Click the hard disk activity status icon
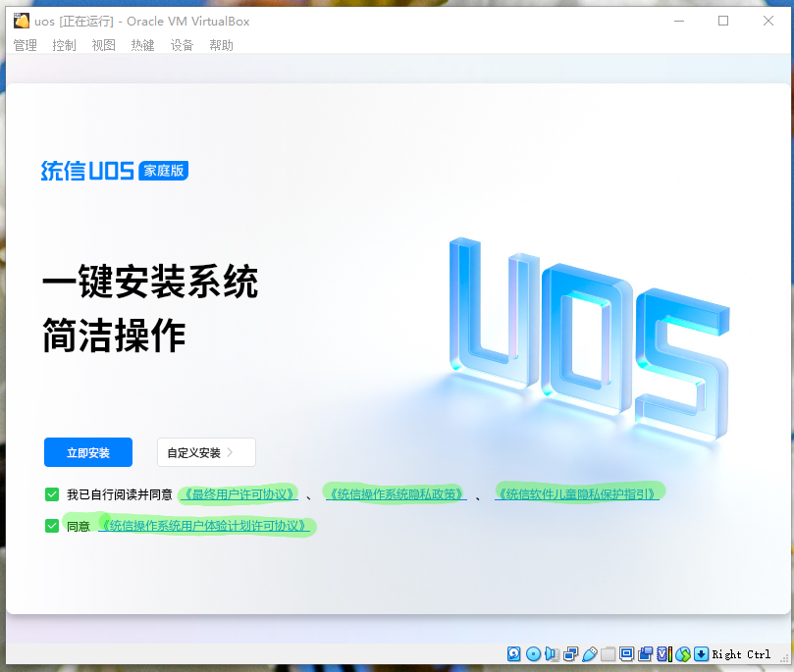 pos(513,653)
